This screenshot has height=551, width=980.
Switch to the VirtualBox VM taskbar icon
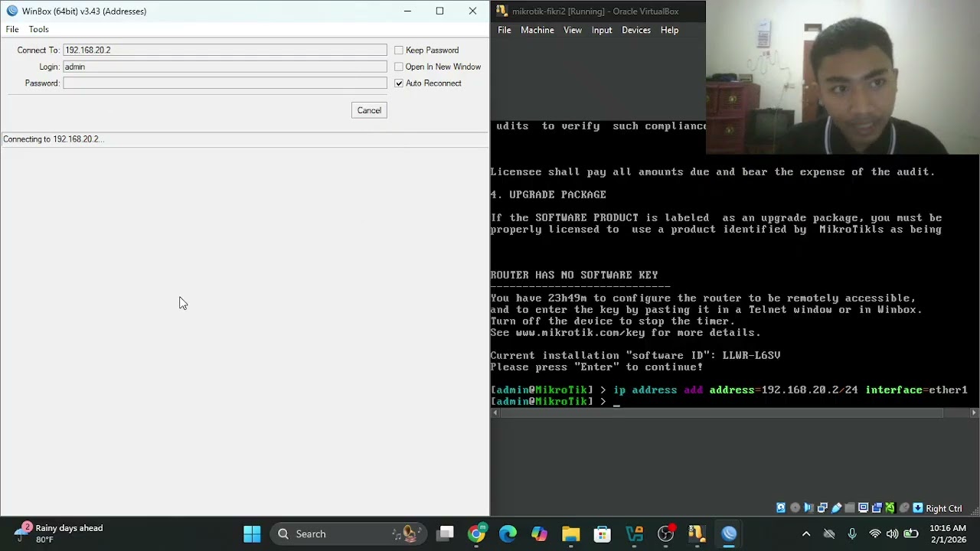click(697, 533)
